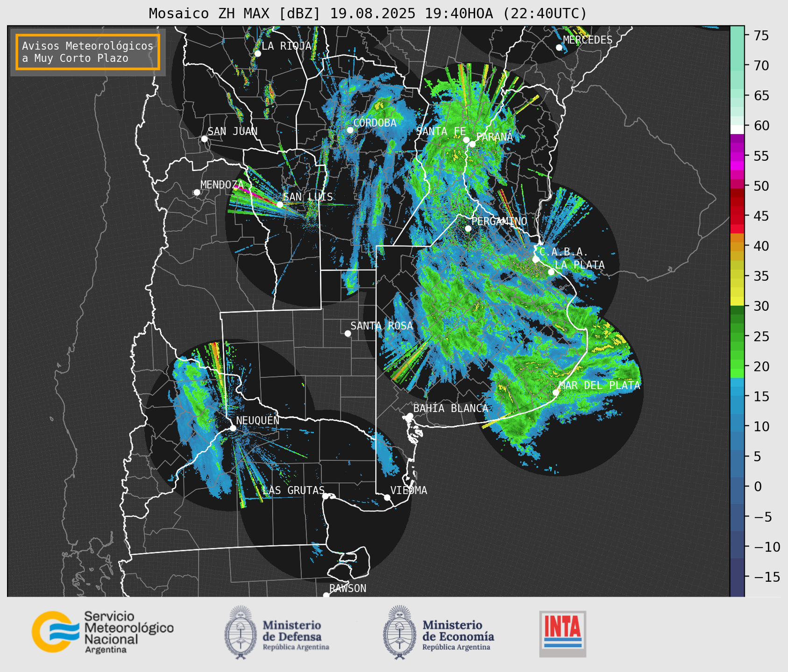Viewport: 788px width, 672px height.
Task: Click the Las Grutas city label
Action: coord(293,490)
